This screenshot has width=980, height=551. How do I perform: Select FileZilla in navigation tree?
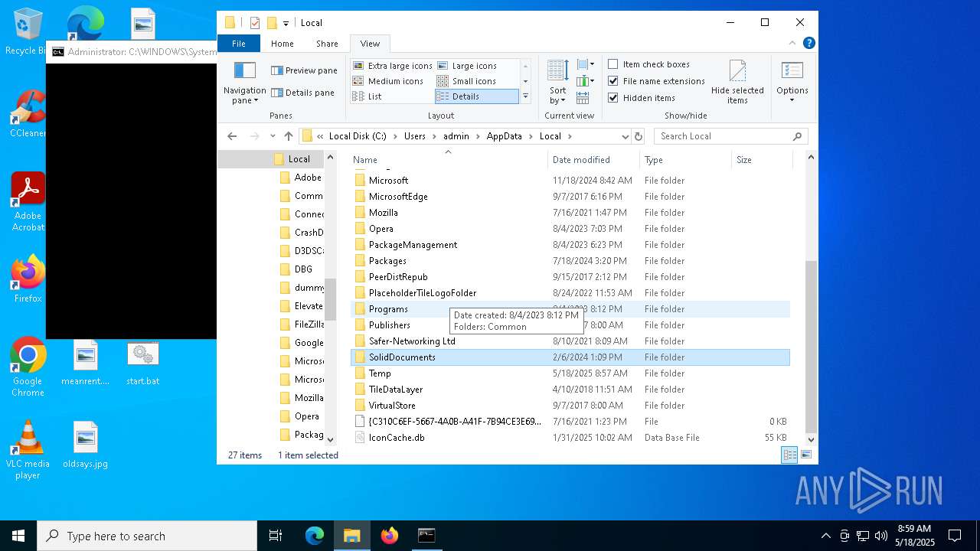pyautogui.click(x=302, y=324)
